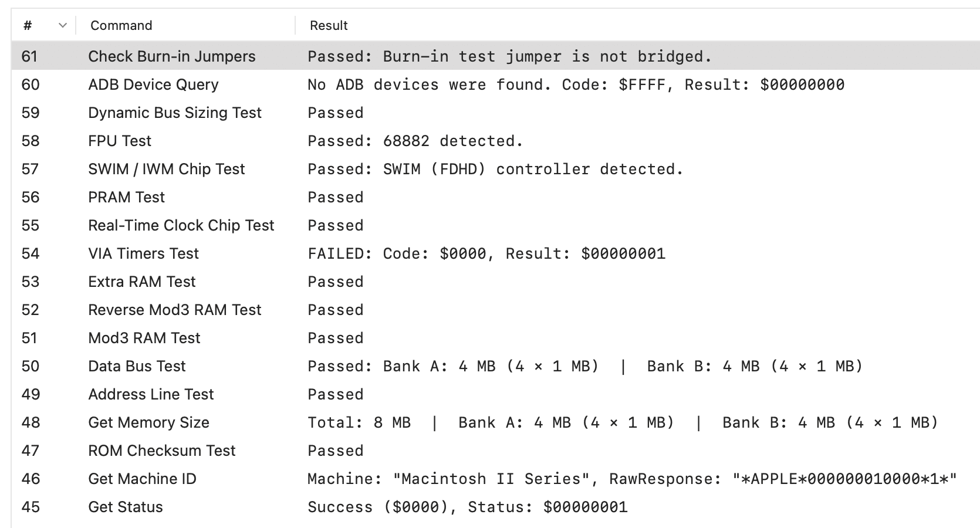
Task: Click the Get Memory Size result
Action: (623, 422)
